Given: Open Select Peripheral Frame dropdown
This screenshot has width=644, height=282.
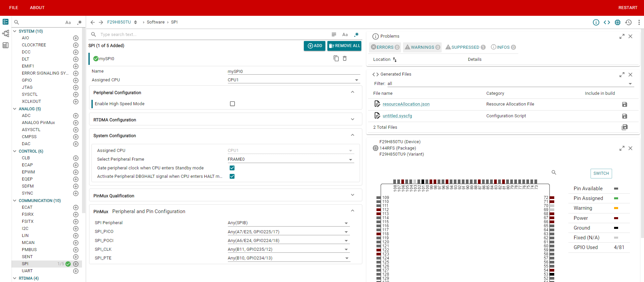Looking at the screenshot, I should click(291, 159).
